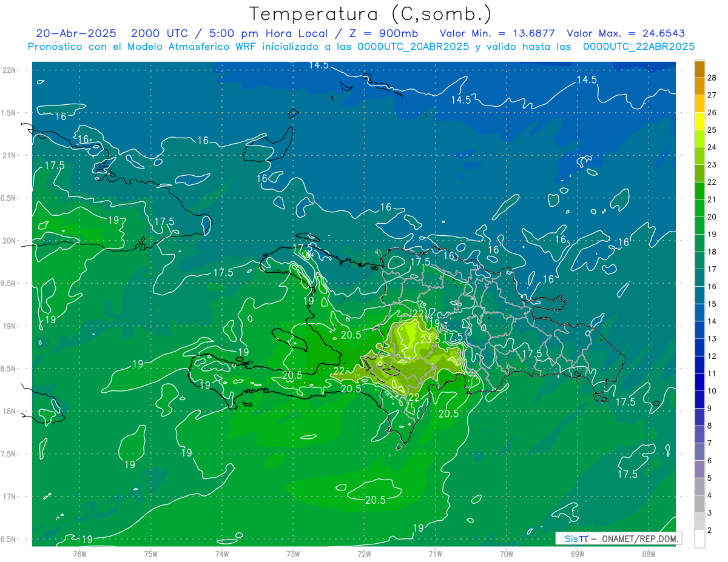The width and height of the screenshot is (728, 562).
Task: Click the color scale value 25
Action: tap(712, 130)
